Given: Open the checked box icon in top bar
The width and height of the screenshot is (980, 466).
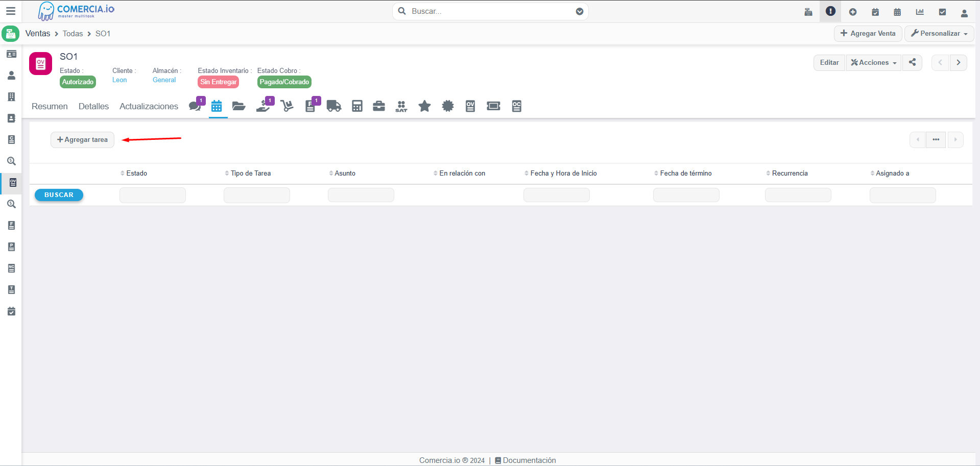Looking at the screenshot, I should click(942, 12).
